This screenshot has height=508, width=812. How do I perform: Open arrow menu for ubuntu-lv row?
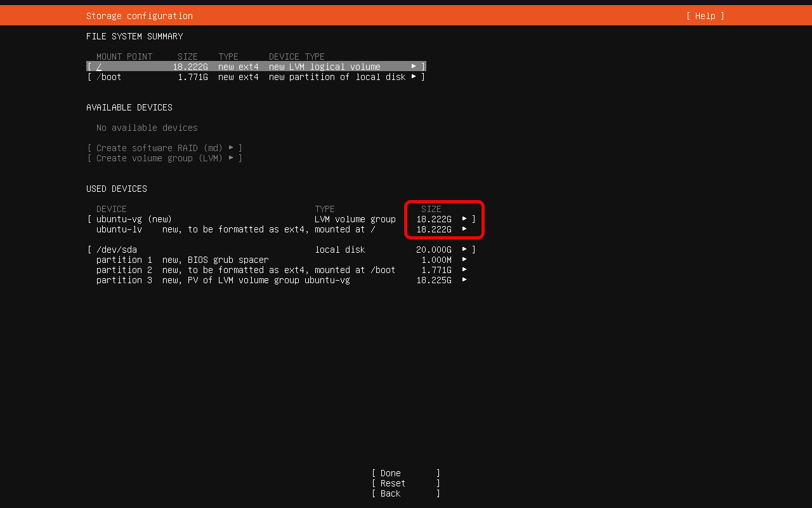coord(464,229)
